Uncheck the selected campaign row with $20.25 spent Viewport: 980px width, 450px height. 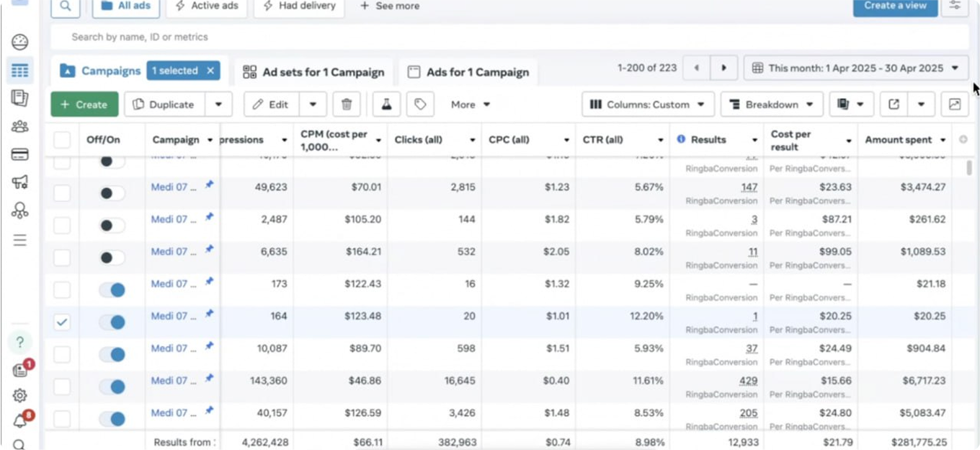tap(62, 322)
